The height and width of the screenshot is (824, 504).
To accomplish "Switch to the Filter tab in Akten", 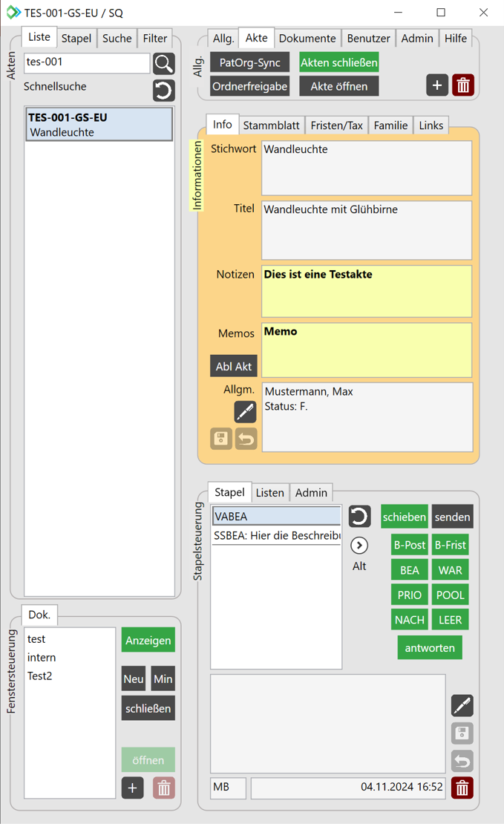I will [x=155, y=39].
